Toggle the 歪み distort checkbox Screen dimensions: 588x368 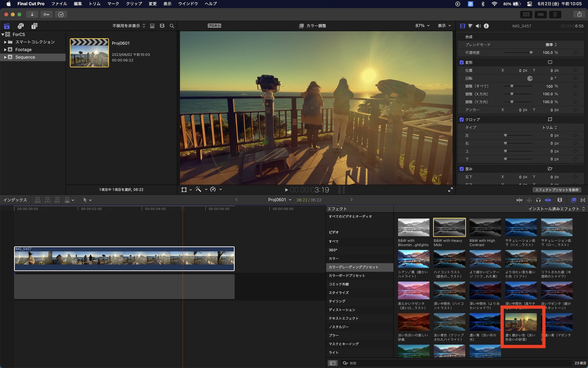[x=462, y=169]
